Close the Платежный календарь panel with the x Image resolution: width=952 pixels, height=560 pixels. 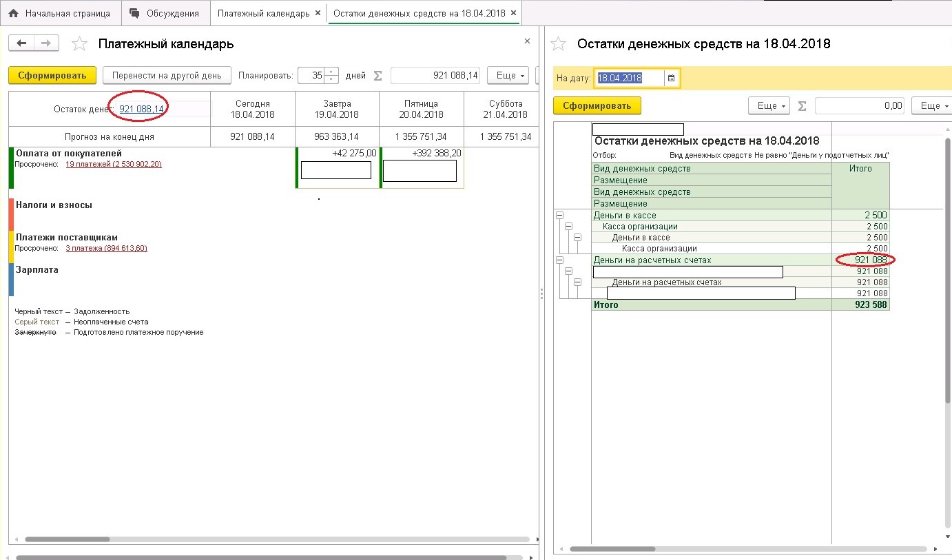527,41
